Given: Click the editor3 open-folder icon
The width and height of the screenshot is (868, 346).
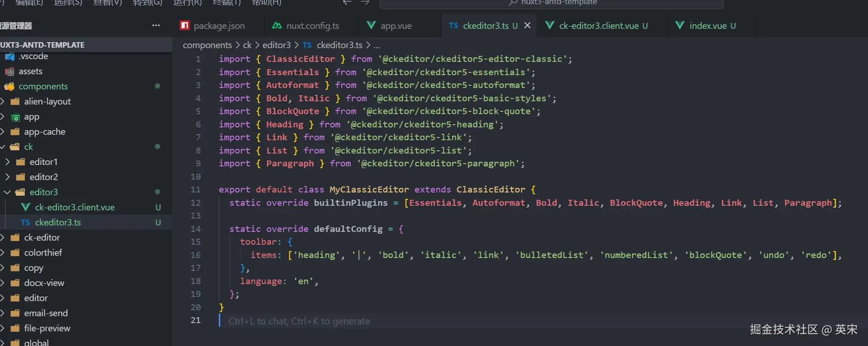Looking at the screenshot, I should coord(20,192).
